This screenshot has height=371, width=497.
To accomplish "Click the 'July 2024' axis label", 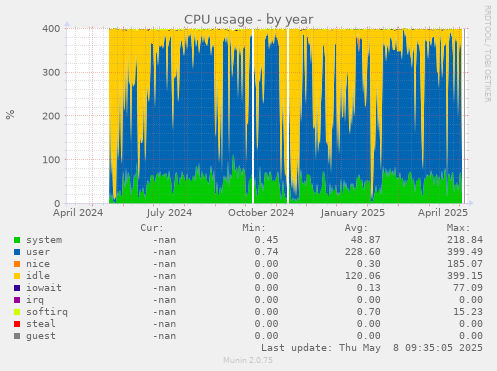I will 169,213.
